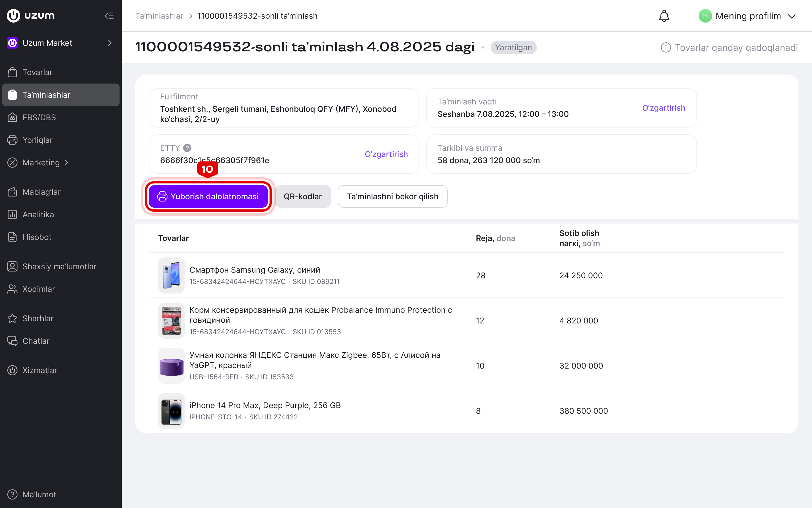812x508 pixels.
Task: Click the Samsung Galaxy product thumbnail
Action: [x=171, y=275]
